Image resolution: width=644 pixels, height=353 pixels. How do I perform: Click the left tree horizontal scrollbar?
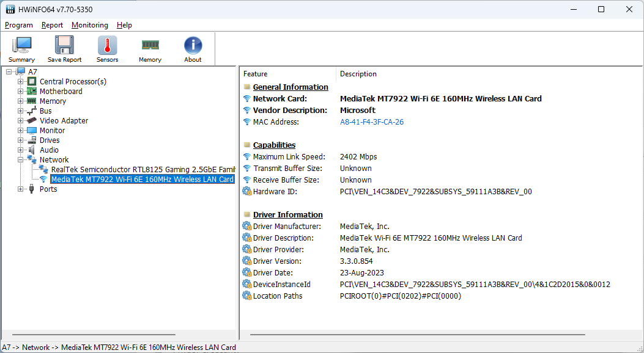(94, 335)
